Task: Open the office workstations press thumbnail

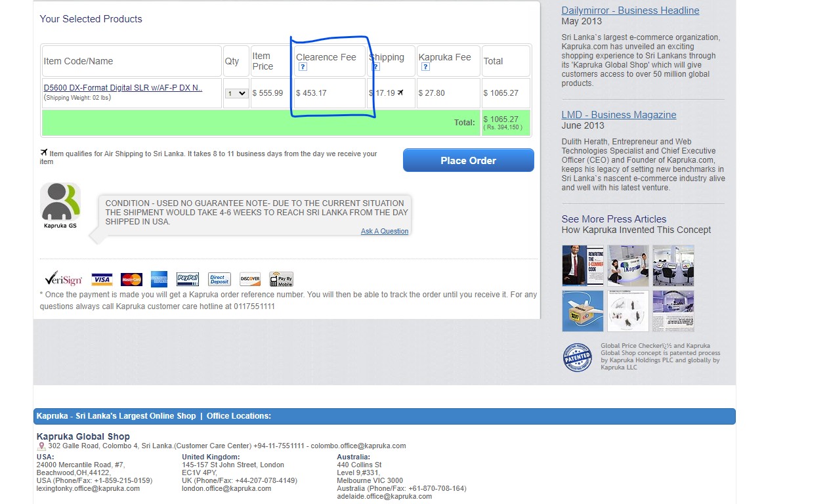Action: pyautogui.click(x=673, y=265)
